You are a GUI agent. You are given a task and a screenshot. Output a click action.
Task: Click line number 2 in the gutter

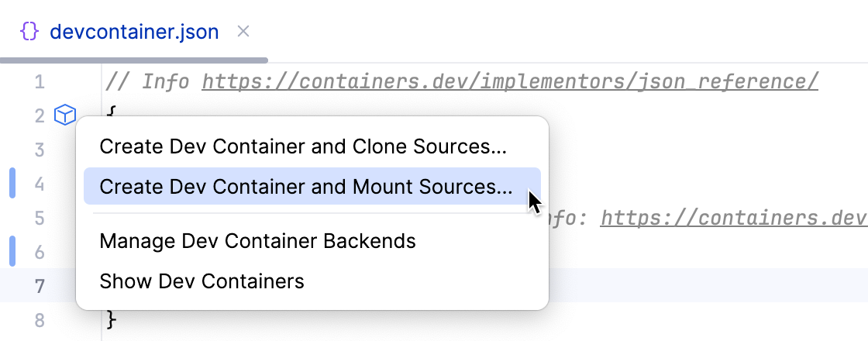(40, 116)
